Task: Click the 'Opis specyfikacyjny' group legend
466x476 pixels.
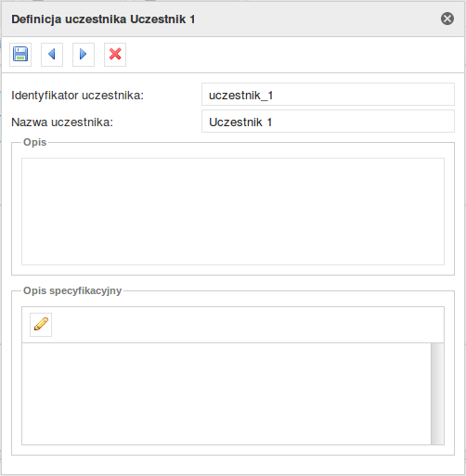Action: [72, 290]
